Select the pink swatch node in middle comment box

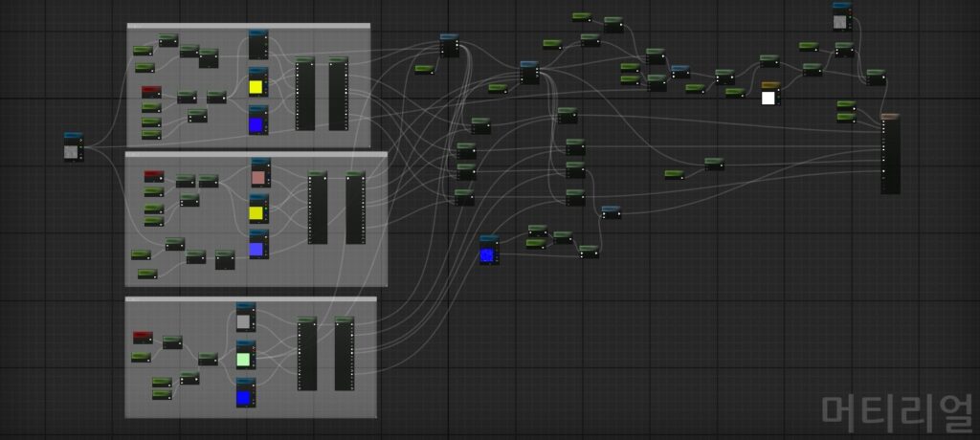(260, 172)
